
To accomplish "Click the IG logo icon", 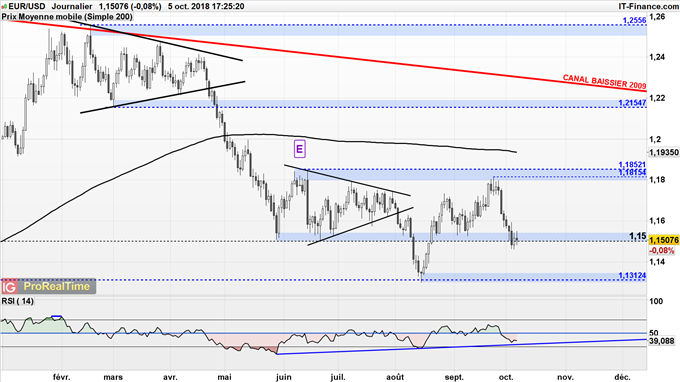I will pos(9,287).
